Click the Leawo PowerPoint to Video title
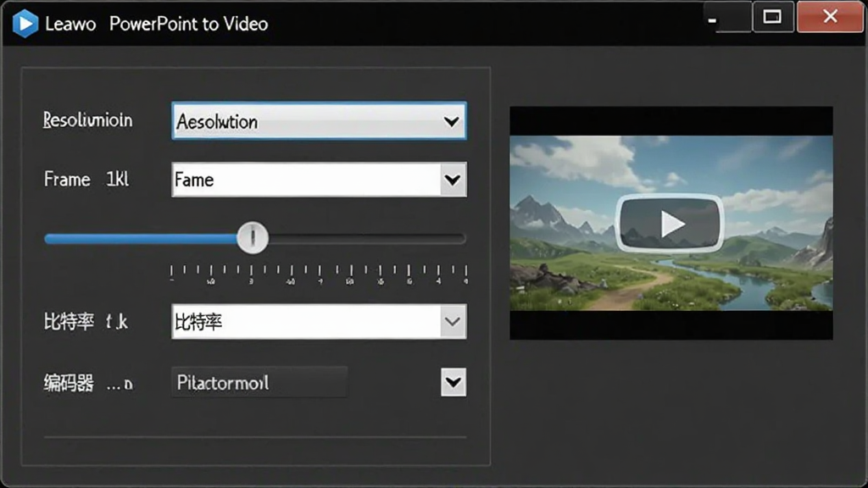Screen dimensions: 868x488 point(157,24)
